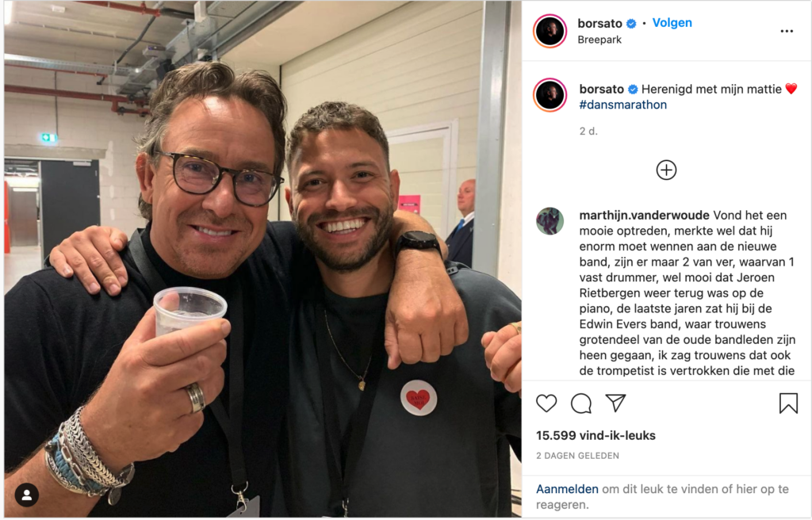Open marthijn.vanderwoude's avatar

click(550, 221)
